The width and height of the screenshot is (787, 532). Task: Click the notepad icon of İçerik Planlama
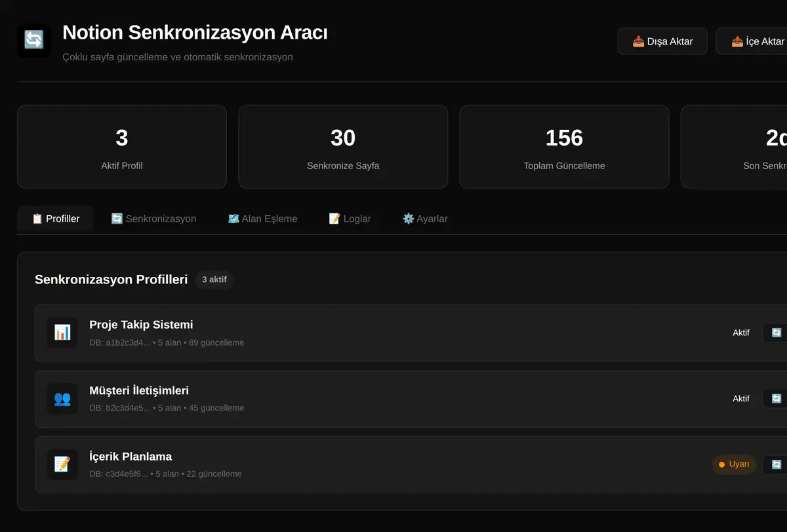(x=62, y=464)
